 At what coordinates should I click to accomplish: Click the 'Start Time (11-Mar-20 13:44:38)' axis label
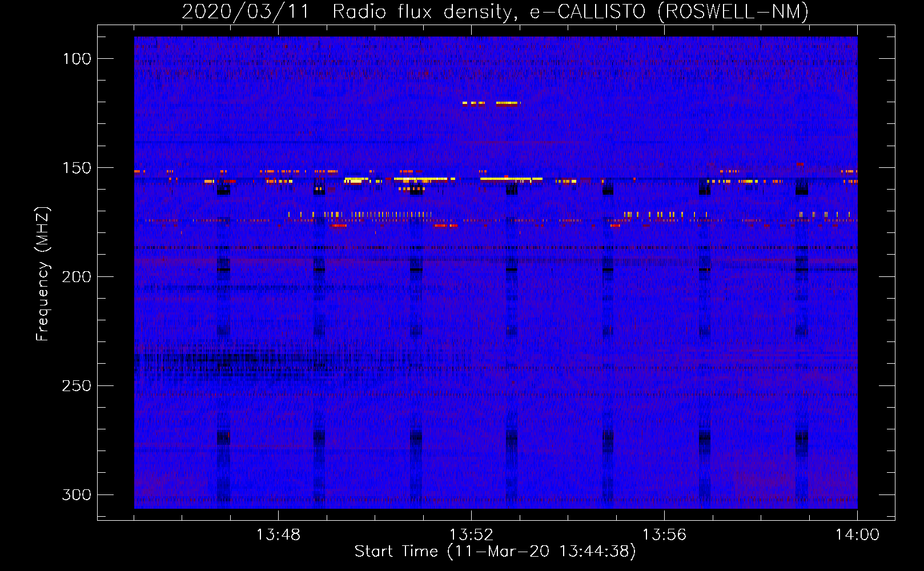495,552
